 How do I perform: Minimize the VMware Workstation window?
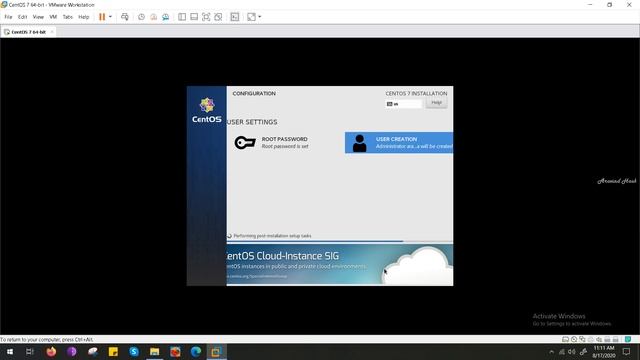click(590, 4)
